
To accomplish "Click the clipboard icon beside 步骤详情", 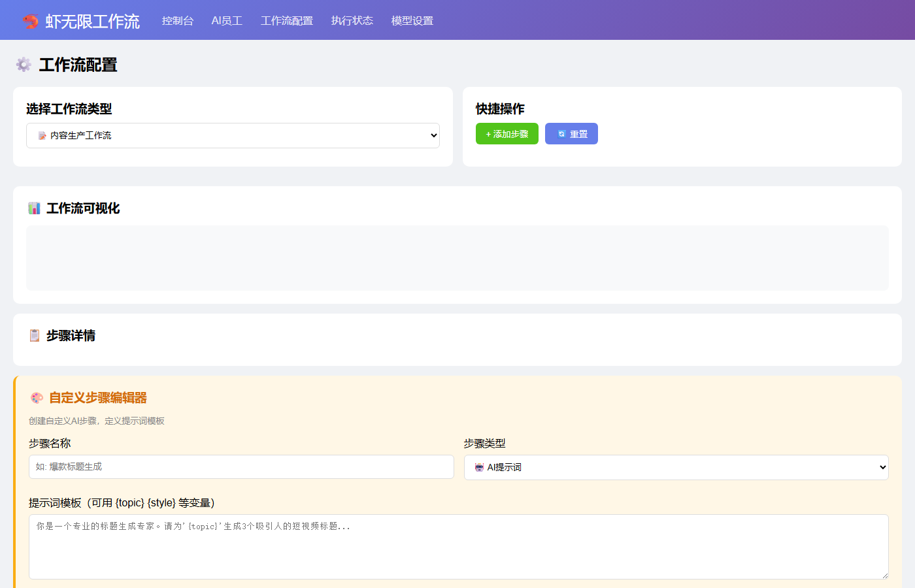I will coord(35,336).
